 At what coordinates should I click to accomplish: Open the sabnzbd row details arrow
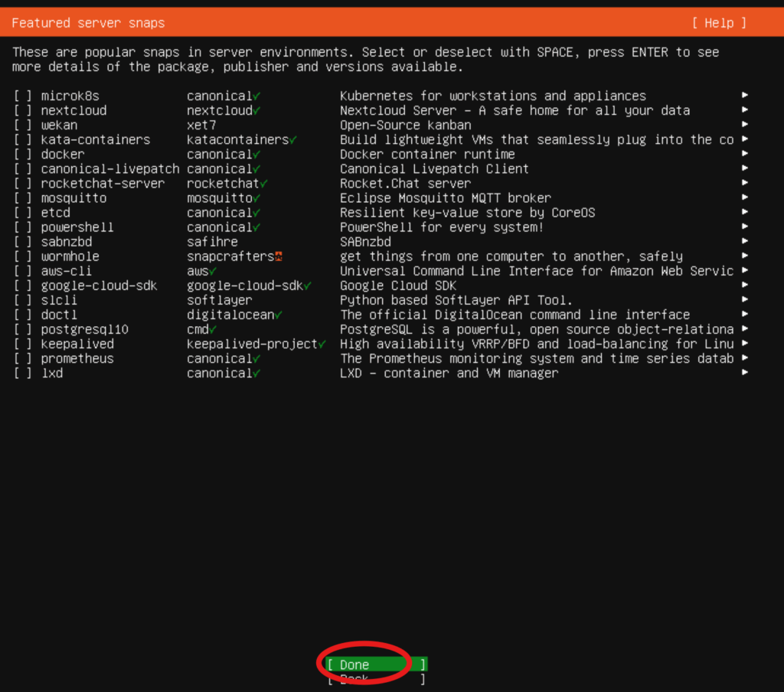tap(744, 241)
